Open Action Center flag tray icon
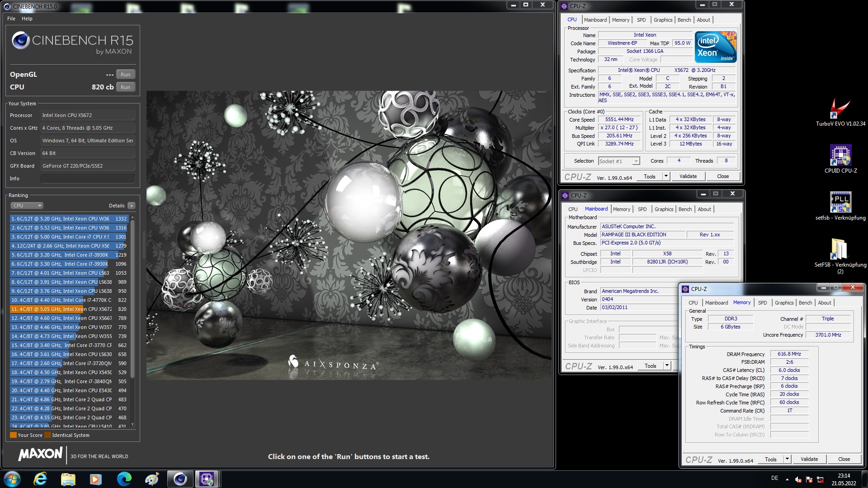 (809, 479)
